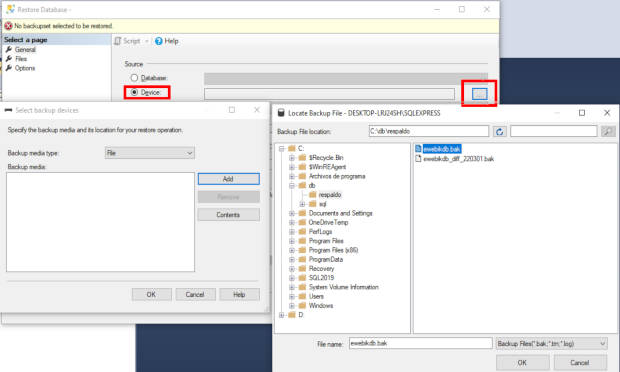Click the error icon in the yellow message bar

(8, 26)
